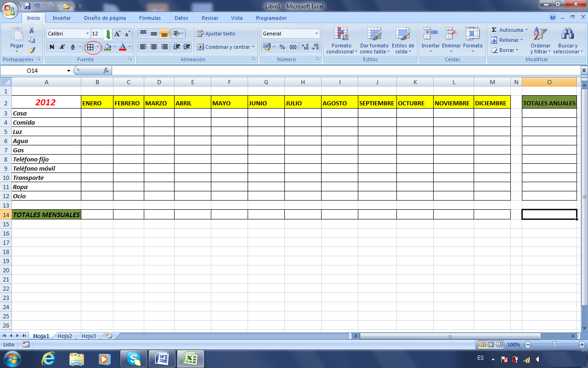Switch to Page Layout view in status bar
This screenshot has height=368, width=588.
[491, 345]
